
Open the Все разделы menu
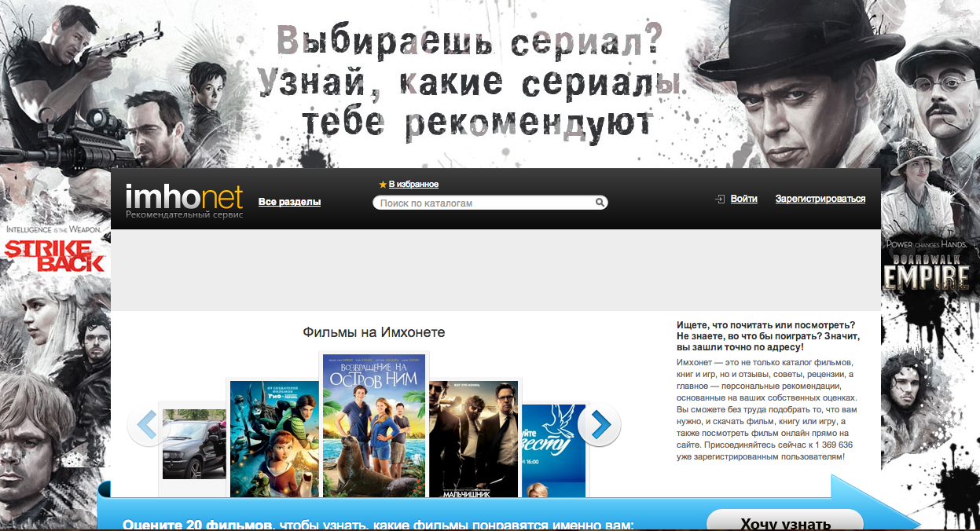pos(289,202)
